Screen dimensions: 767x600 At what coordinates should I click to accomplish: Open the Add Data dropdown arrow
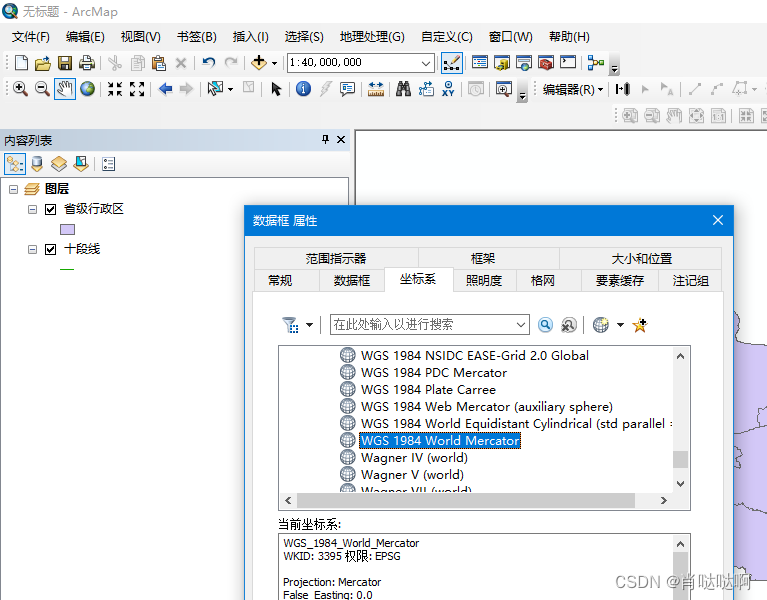tap(274, 63)
